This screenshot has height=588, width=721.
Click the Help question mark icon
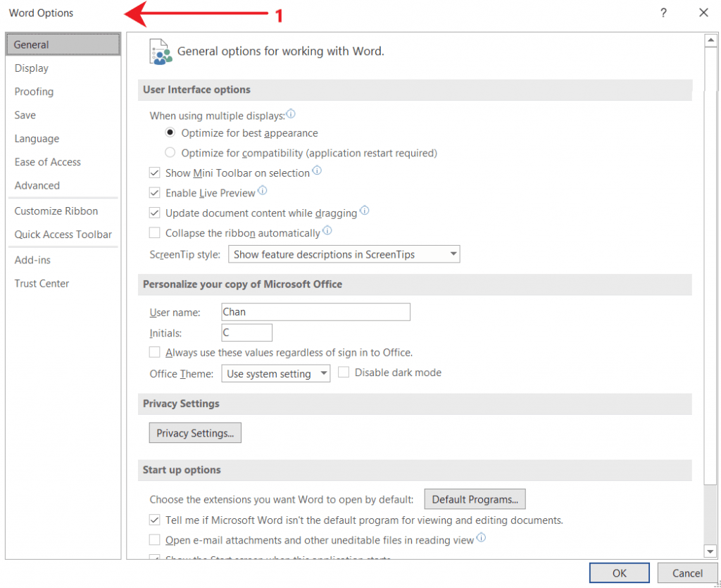pos(663,13)
